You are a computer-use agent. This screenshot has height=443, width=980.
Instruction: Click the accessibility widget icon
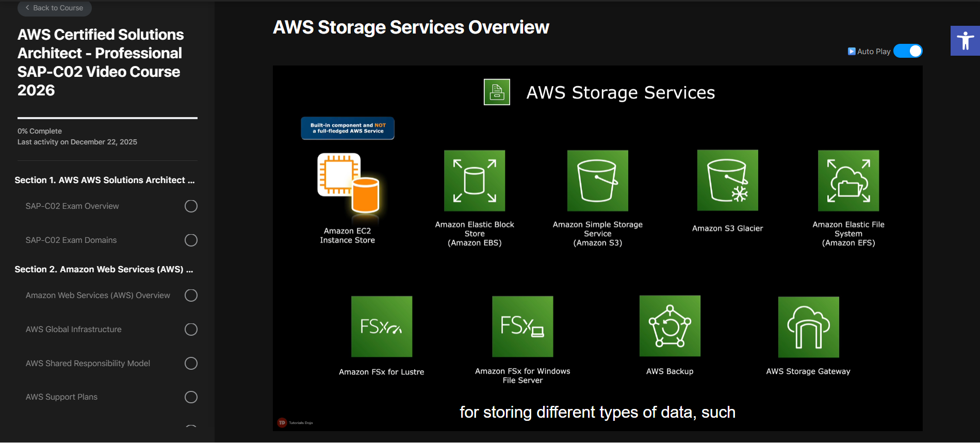[x=965, y=41]
